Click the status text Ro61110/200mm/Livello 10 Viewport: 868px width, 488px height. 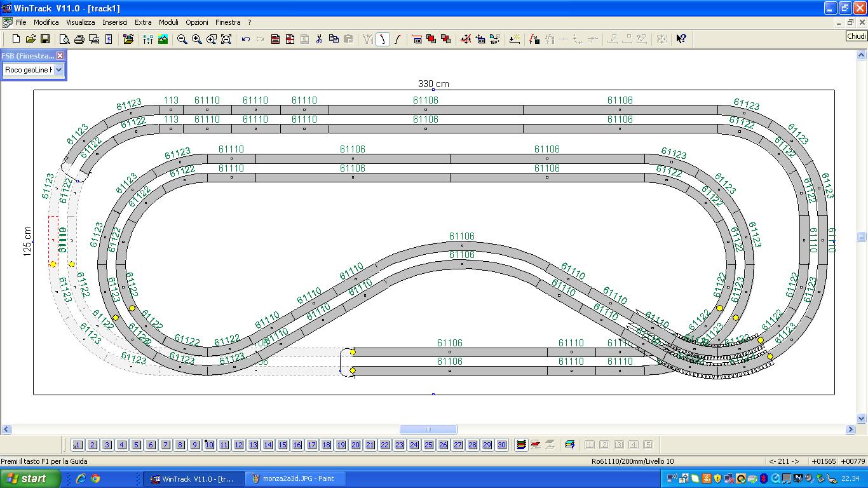pyautogui.click(x=632, y=461)
